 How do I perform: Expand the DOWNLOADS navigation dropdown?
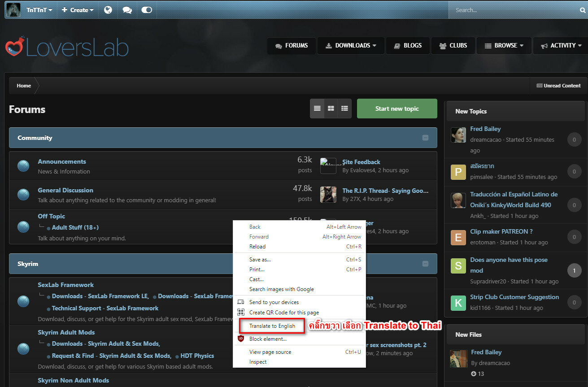(x=351, y=46)
